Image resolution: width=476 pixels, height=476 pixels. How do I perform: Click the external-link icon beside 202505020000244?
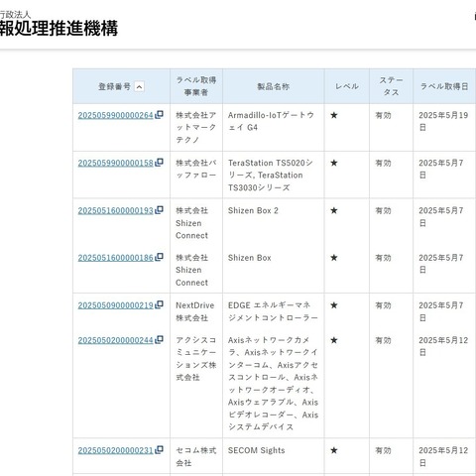click(x=159, y=339)
